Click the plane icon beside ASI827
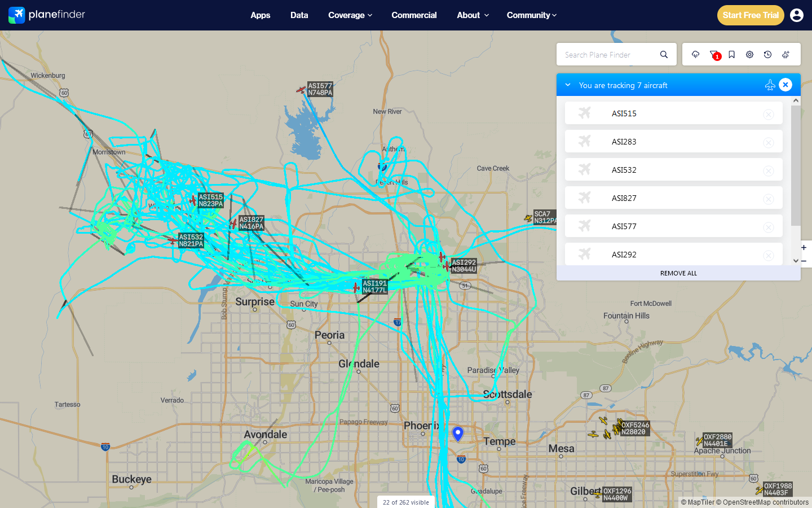 click(585, 198)
